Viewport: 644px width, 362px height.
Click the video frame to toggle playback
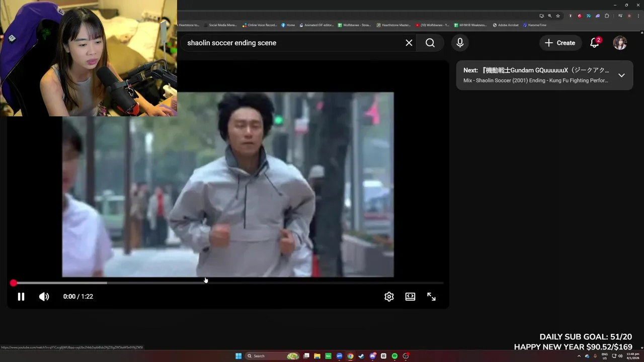pos(228,185)
